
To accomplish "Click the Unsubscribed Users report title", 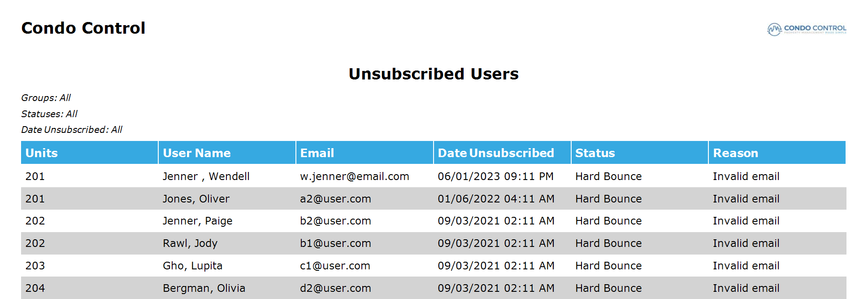I will point(434,74).
